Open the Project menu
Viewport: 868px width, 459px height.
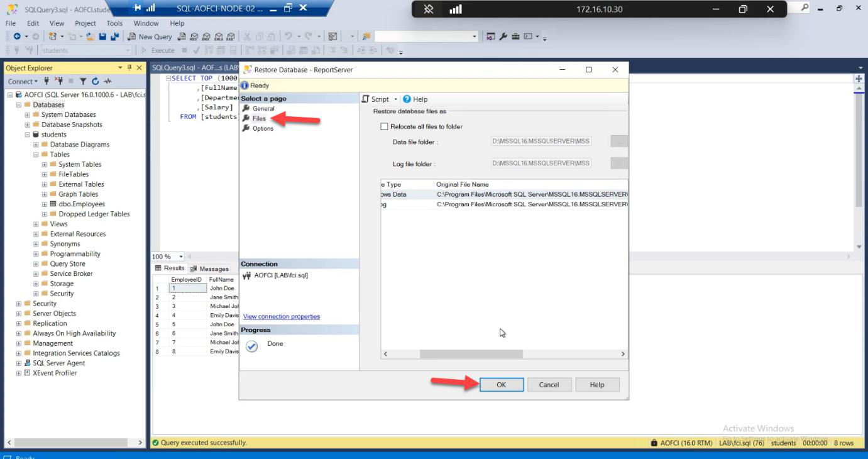85,23
